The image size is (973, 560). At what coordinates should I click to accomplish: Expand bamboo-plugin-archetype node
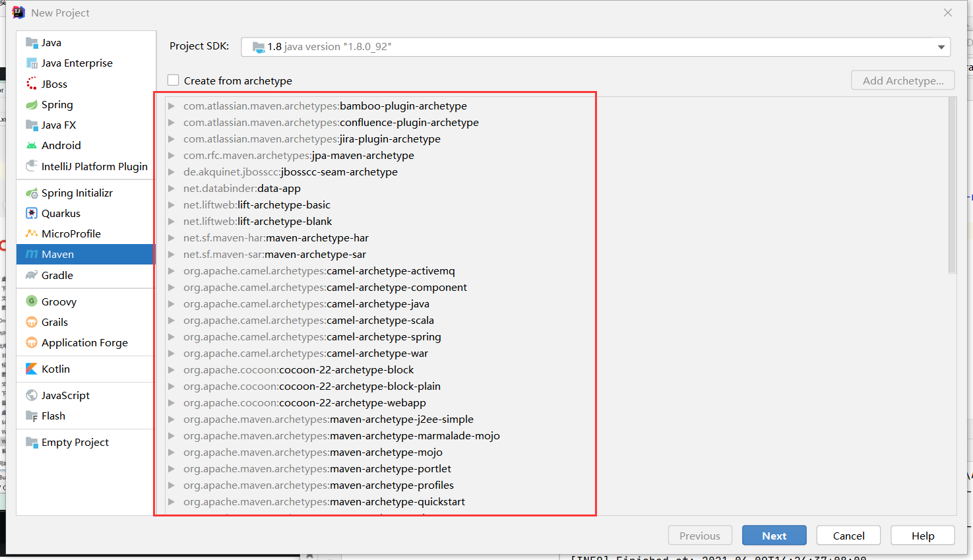point(172,106)
